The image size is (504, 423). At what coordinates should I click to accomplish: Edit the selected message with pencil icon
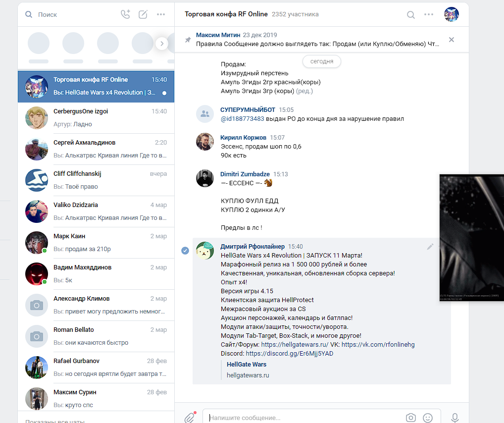pyautogui.click(x=430, y=247)
